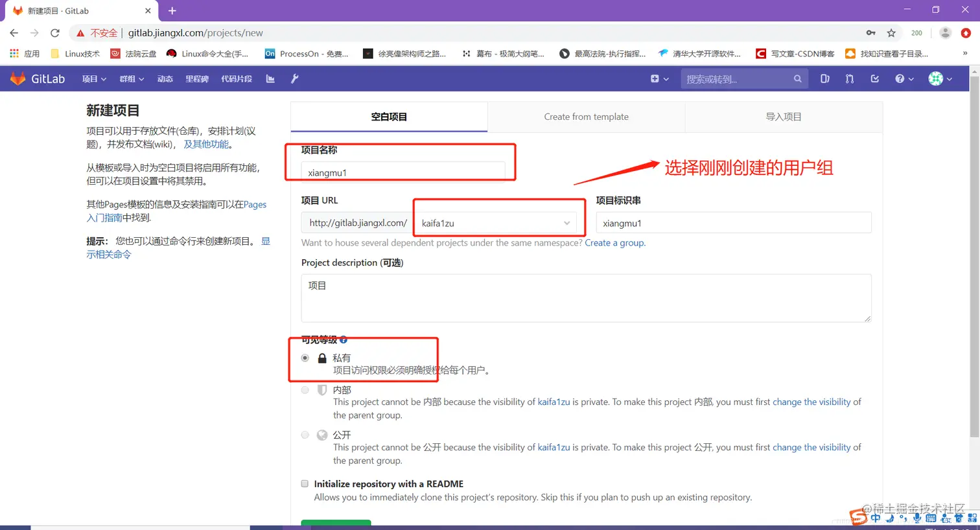Open the 动态 activity menu item
This screenshot has width=980, height=530.
click(x=165, y=78)
